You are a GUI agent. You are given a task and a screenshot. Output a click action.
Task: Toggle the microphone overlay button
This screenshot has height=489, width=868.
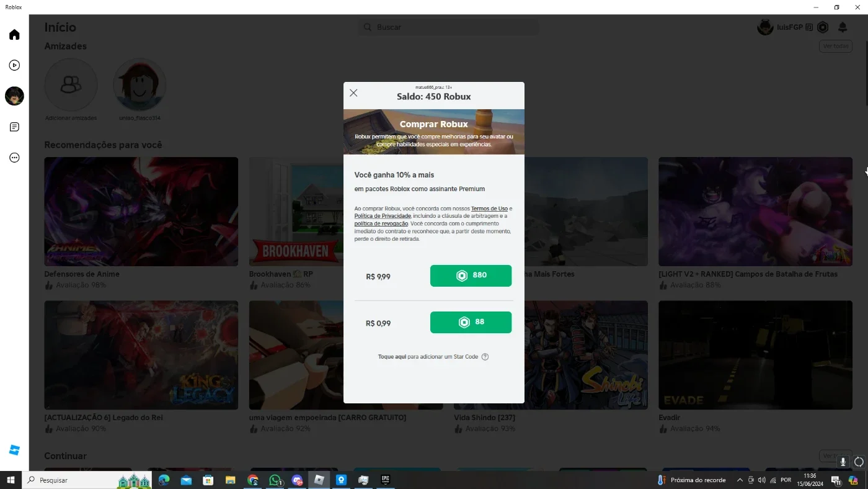[843, 462]
